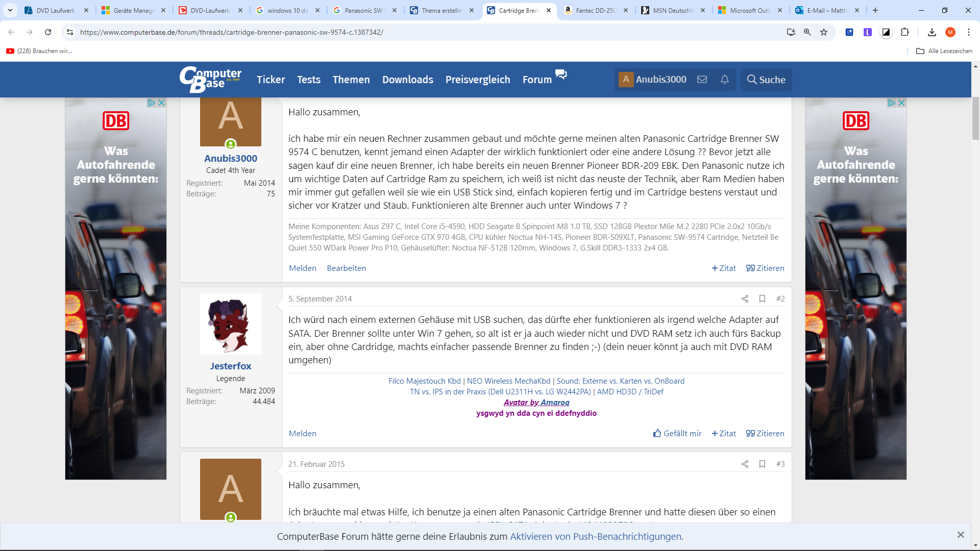Bookmark post #2 with the bookmark icon
980x551 pixels.
(762, 299)
